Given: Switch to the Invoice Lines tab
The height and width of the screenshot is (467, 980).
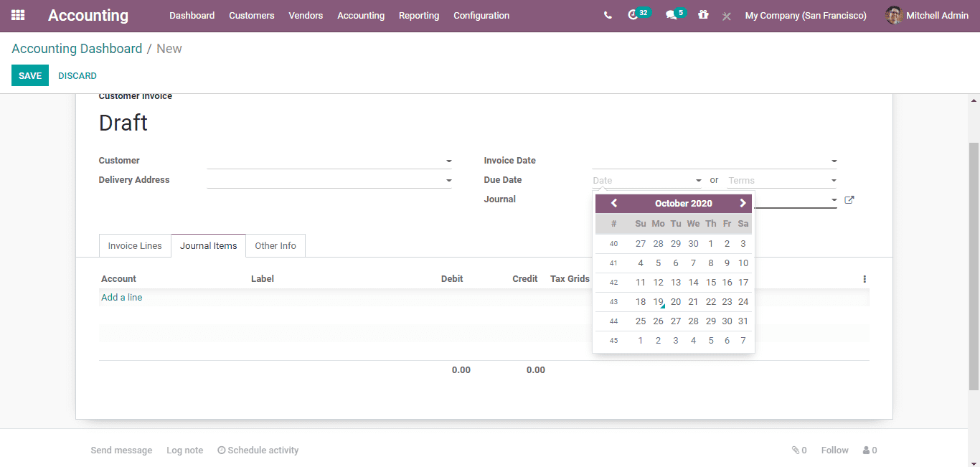Looking at the screenshot, I should (135, 245).
